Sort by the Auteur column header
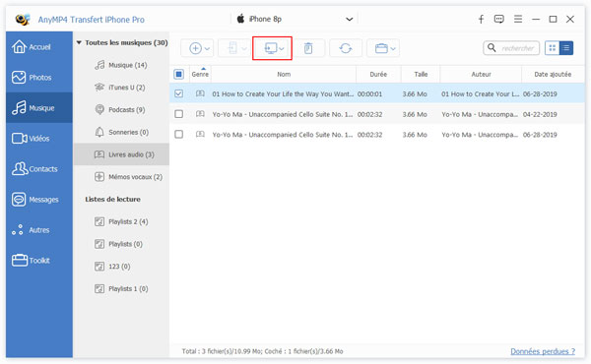Screen dimensions: 591x364 [481, 74]
